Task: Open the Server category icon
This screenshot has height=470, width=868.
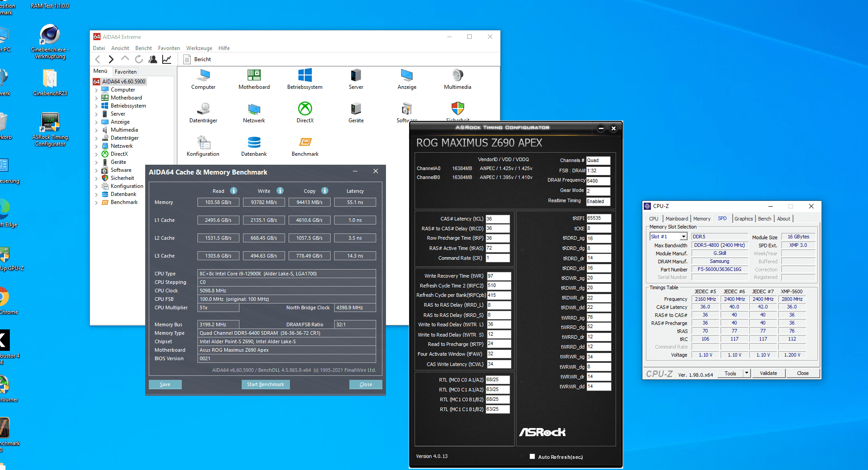Action: pyautogui.click(x=356, y=80)
